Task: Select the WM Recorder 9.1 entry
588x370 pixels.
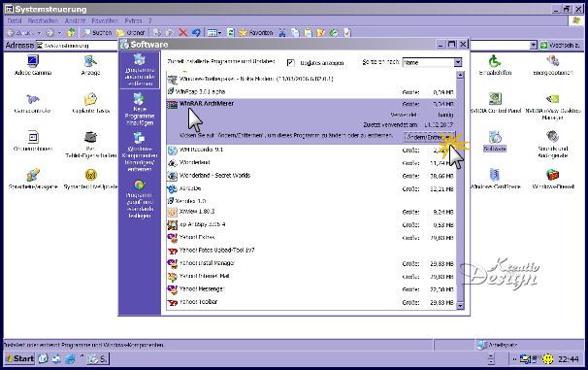Action: (x=311, y=150)
